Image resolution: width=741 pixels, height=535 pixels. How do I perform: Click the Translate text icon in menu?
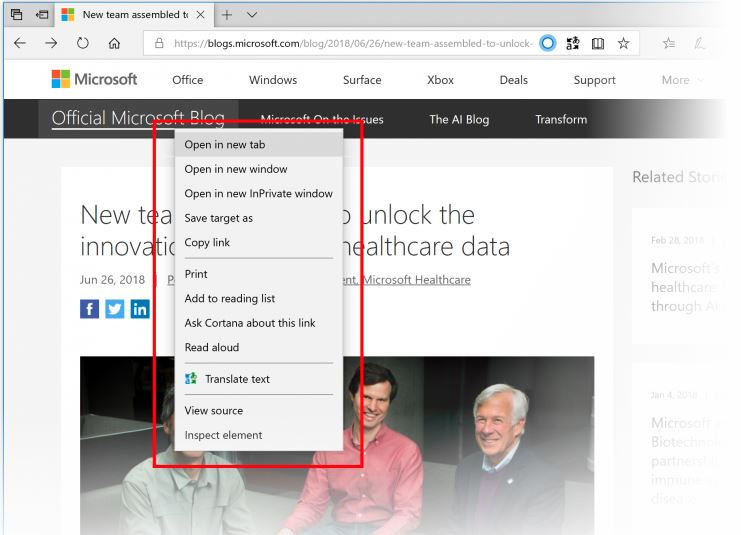(x=191, y=379)
